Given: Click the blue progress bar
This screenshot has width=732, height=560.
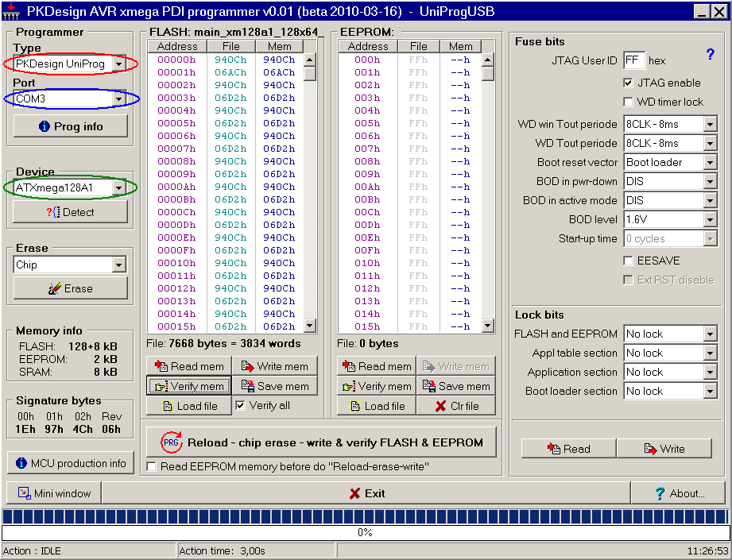Looking at the screenshot, I should click(x=366, y=516).
